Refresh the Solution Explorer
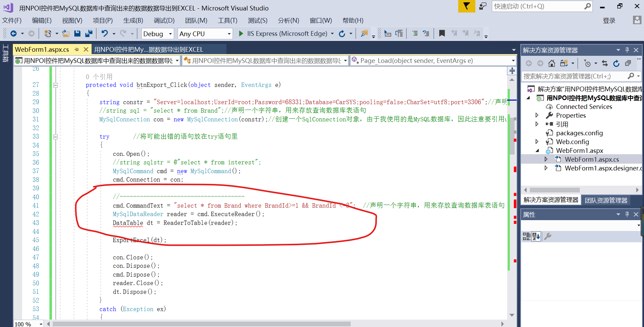The height and width of the screenshot is (327, 644). tap(617, 63)
